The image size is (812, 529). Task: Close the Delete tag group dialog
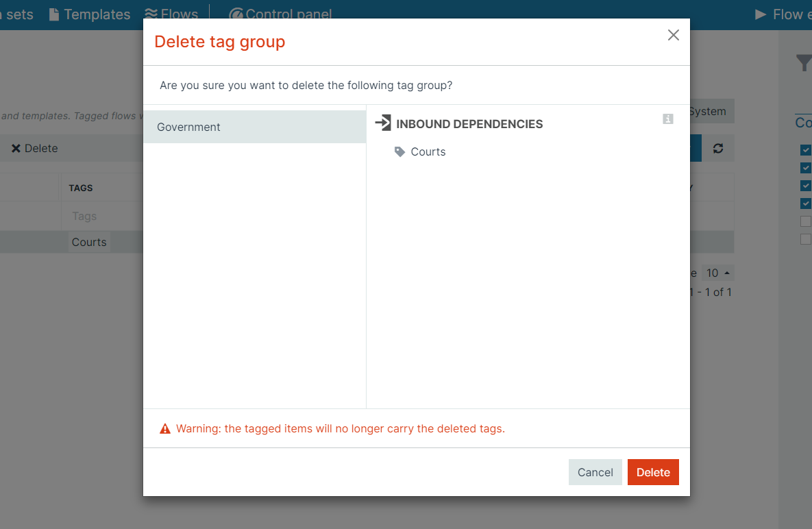(673, 35)
